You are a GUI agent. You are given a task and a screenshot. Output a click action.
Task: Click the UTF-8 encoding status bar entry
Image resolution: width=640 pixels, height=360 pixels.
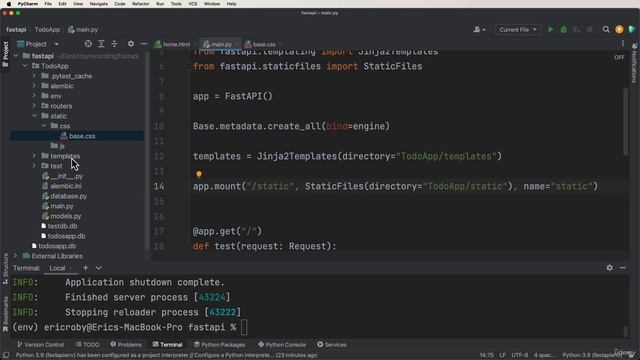tap(520, 355)
